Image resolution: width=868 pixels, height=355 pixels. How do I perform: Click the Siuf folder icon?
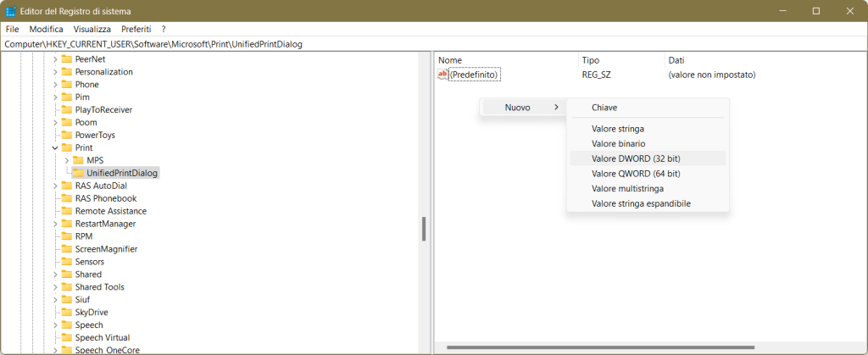click(67, 299)
